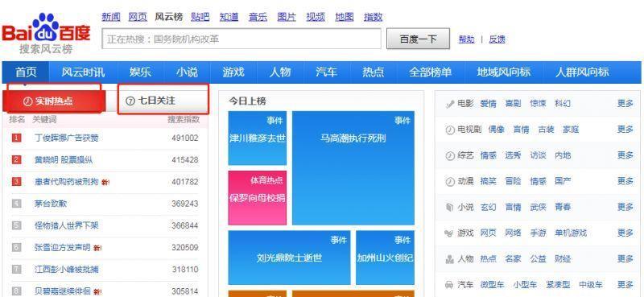
Task: Open 首页 in the blue navigation bar
Action: point(26,72)
